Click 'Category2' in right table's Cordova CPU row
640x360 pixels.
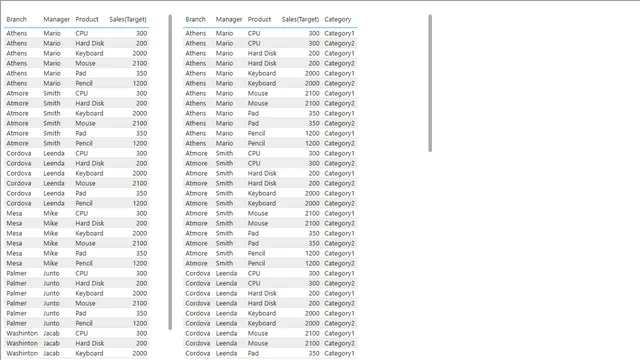[339, 283]
